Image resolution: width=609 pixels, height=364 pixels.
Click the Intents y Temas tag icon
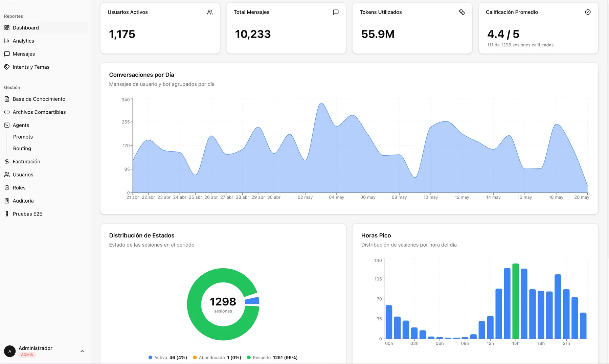(x=7, y=67)
